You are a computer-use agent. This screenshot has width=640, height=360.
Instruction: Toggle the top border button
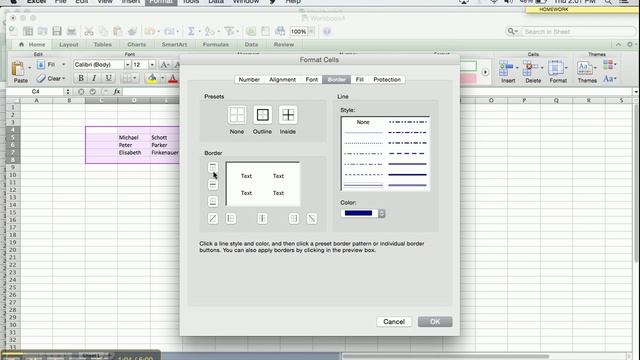click(x=213, y=167)
